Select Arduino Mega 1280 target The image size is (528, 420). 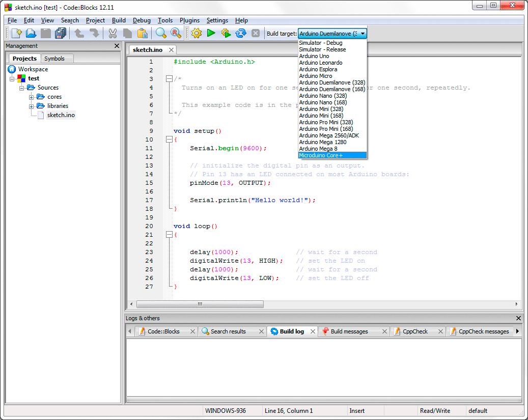[332, 142]
